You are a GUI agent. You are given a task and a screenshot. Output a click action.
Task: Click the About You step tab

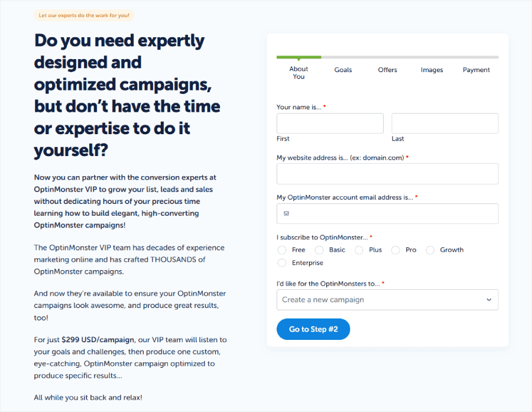click(299, 73)
